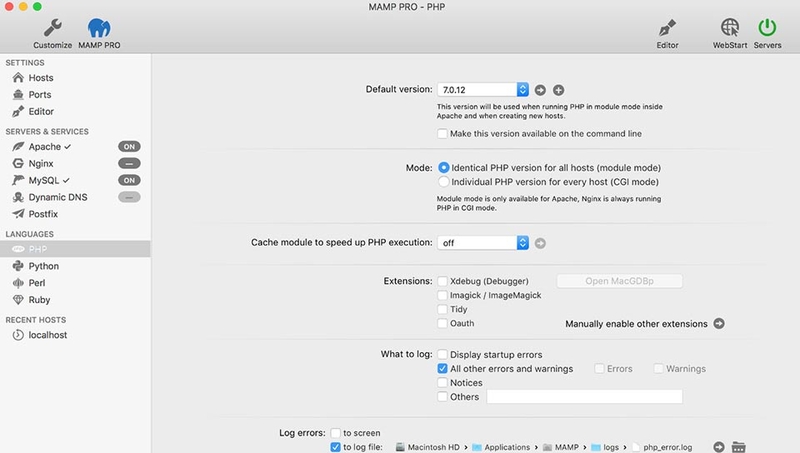
Task: Click folder browse icon for log file
Action: (x=738, y=447)
